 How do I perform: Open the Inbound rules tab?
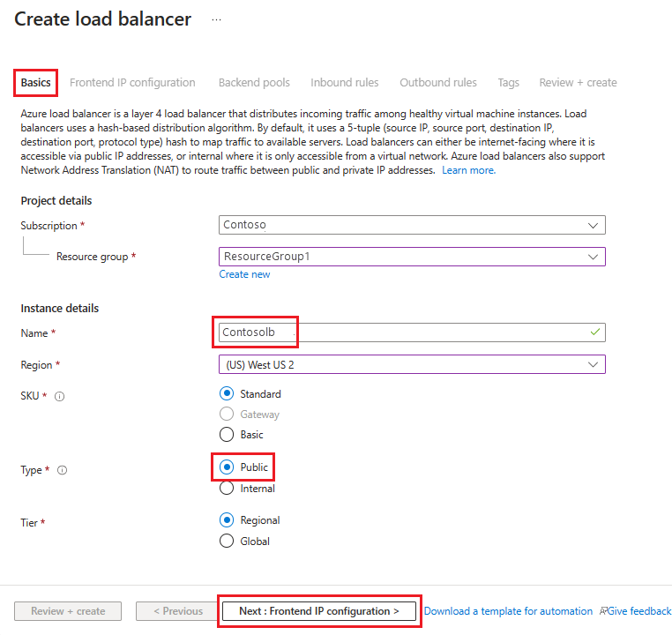tap(345, 82)
